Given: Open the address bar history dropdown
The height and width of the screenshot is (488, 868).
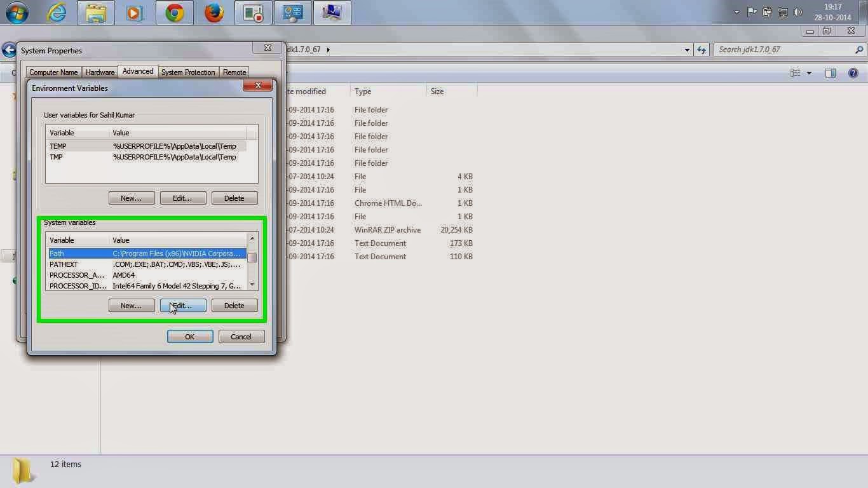Looking at the screenshot, I should coord(687,49).
